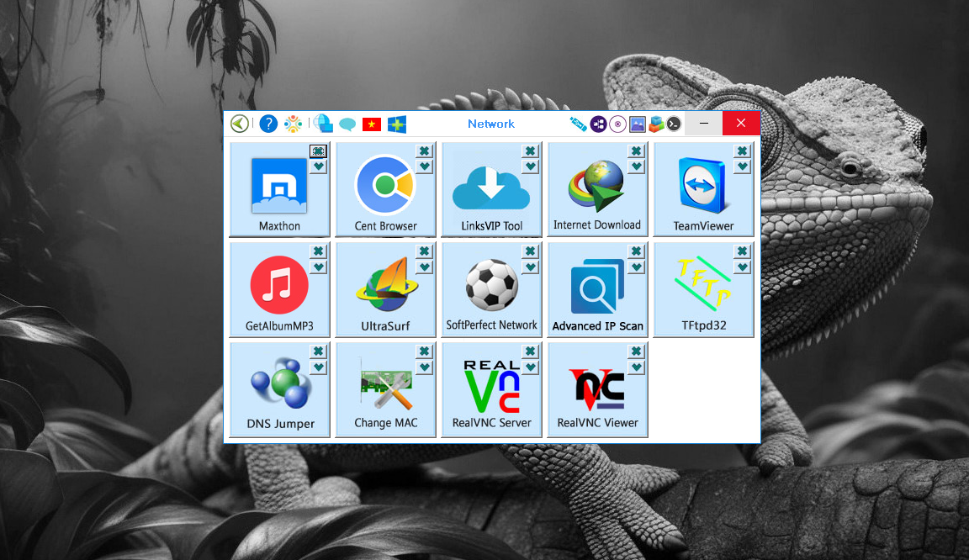The height and width of the screenshot is (560, 969).
Task: Click the disc icon in toolbar
Action: (617, 124)
